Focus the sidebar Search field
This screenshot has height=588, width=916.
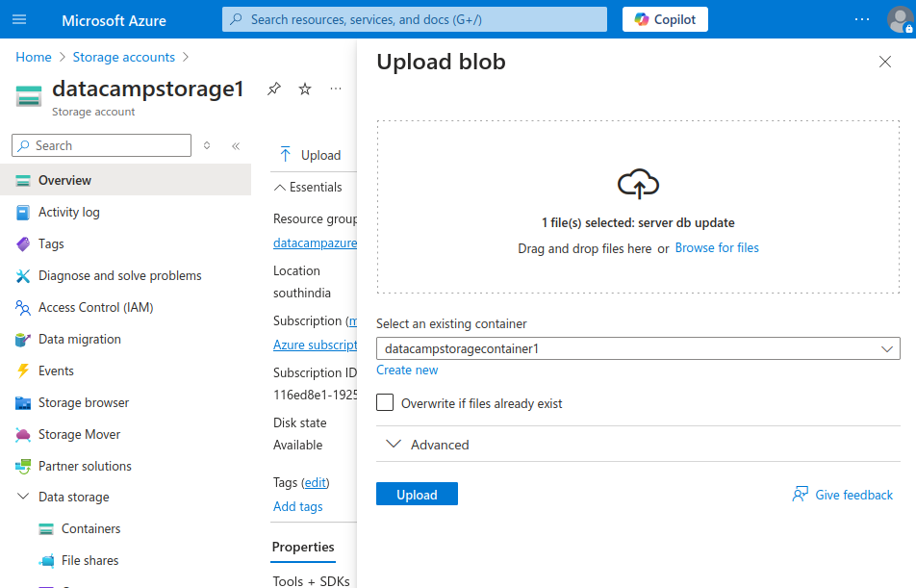[x=101, y=145]
